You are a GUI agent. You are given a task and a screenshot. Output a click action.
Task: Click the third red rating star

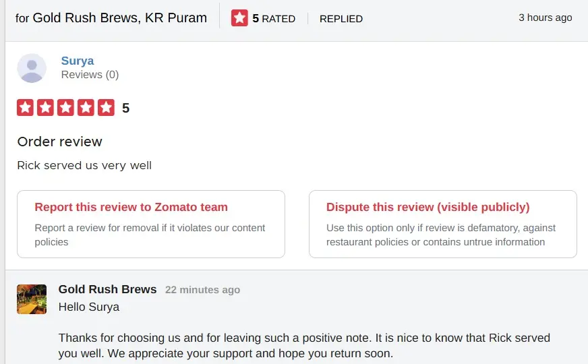point(65,108)
